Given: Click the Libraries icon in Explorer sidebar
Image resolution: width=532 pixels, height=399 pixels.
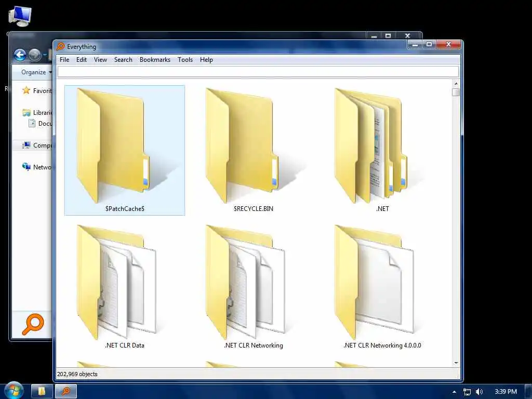Looking at the screenshot, I should pos(26,112).
